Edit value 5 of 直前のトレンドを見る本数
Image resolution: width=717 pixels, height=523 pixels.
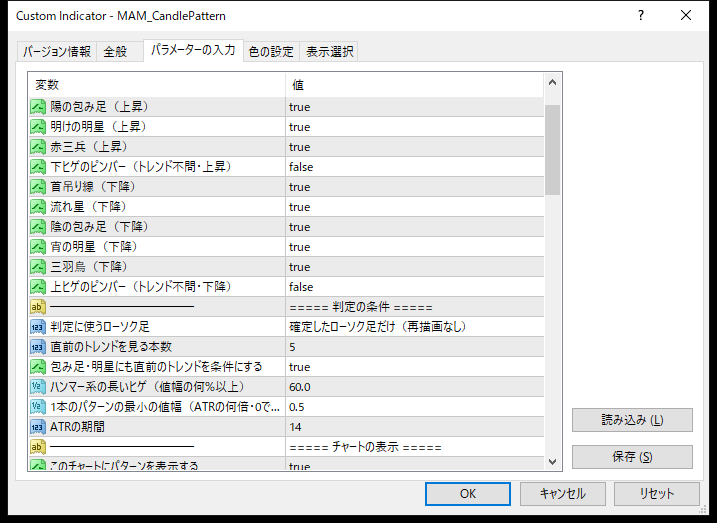coord(415,347)
